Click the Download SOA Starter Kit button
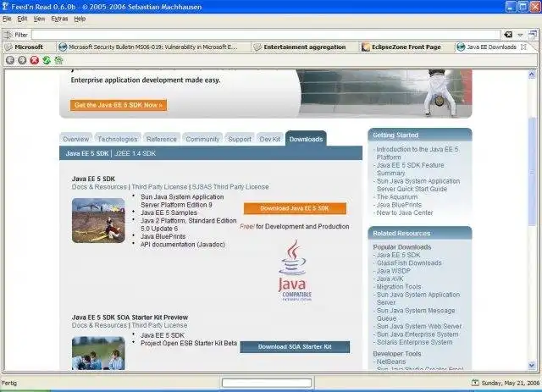 [295, 347]
